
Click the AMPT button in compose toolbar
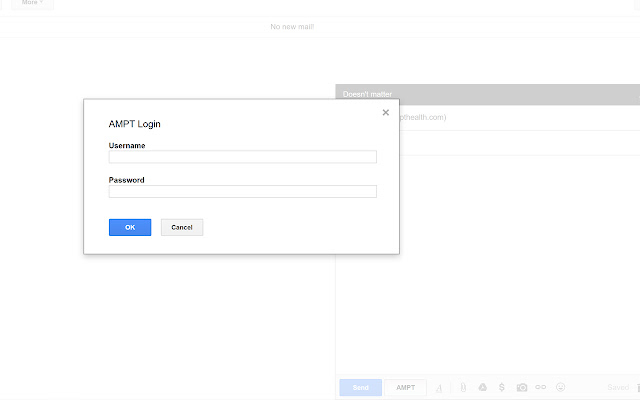coord(405,387)
